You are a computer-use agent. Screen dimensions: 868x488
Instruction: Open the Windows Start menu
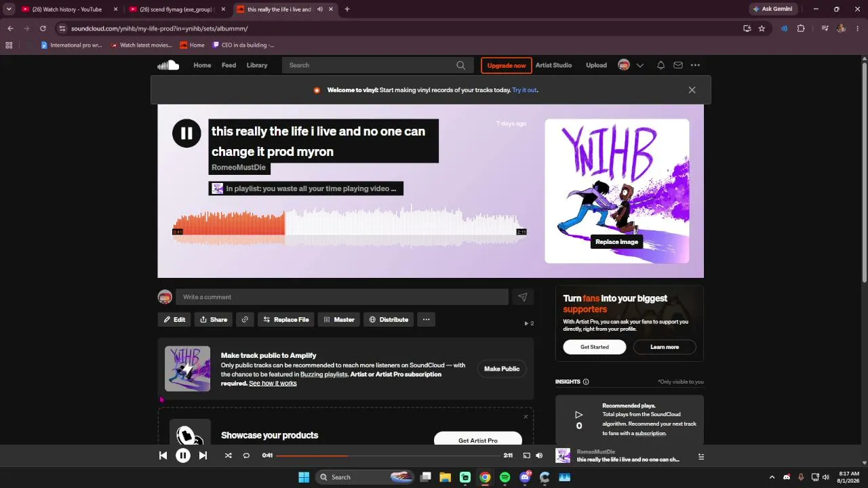303,477
